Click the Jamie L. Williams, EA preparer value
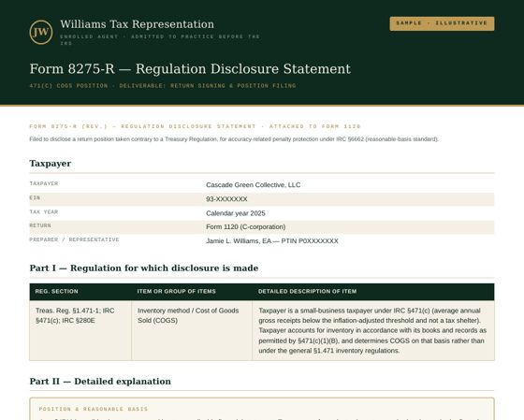Viewport: 524px width, 420px height. (272, 241)
